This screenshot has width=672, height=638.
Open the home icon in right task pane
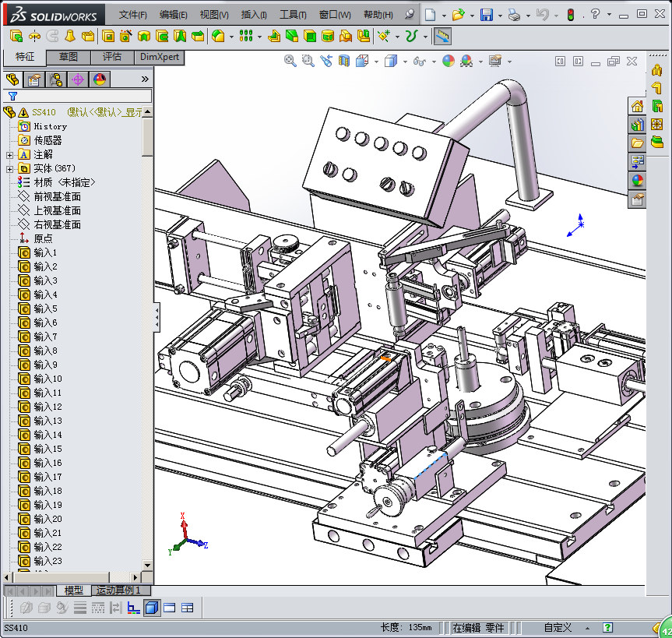637,107
